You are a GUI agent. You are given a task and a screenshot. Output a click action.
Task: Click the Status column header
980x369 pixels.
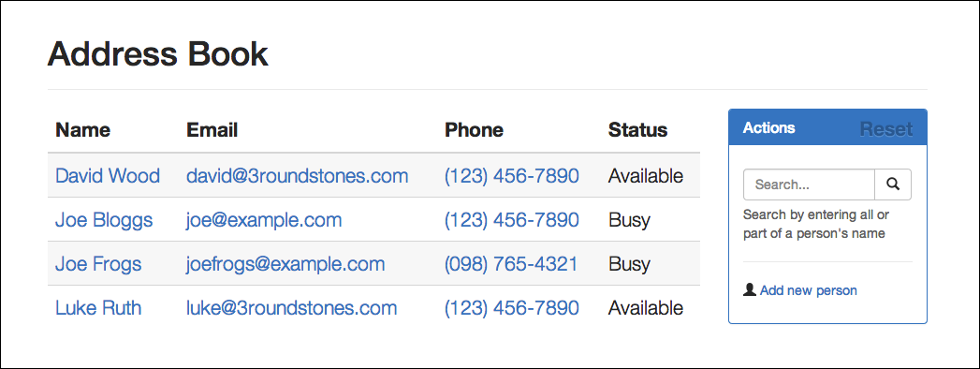tap(637, 130)
